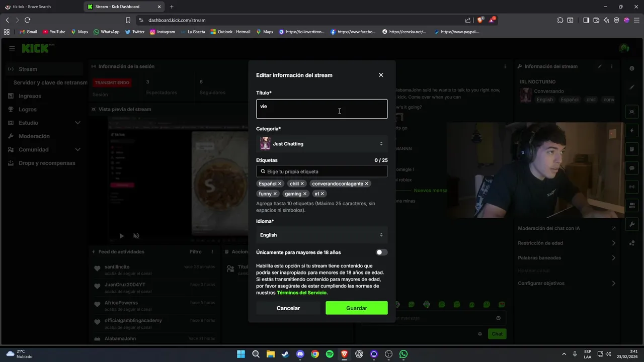Image resolution: width=644 pixels, height=362 pixels.
Task: Unmute the stream preview audio
Action: [136, 236]
